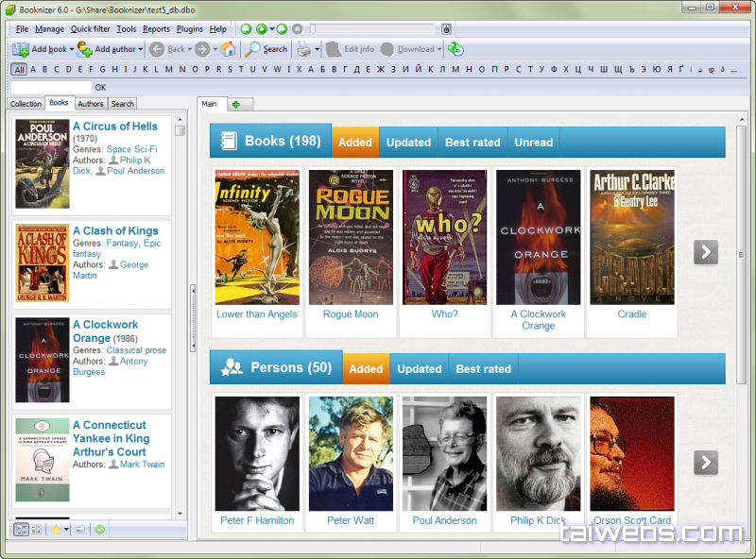Open the 'A Clash of Kings' book link
This screenshot has width=756, height=559.
[115, 230]
